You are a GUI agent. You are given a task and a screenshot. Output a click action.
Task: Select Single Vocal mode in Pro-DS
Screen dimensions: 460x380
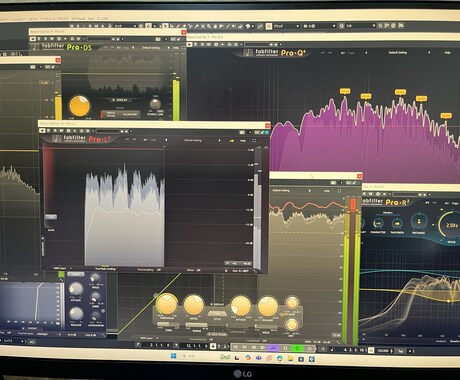(111, 114)
